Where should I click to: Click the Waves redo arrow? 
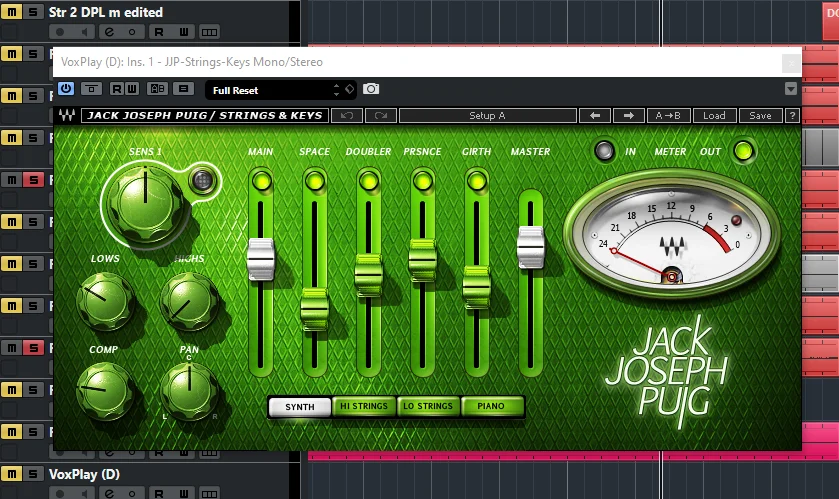point(380,116)
